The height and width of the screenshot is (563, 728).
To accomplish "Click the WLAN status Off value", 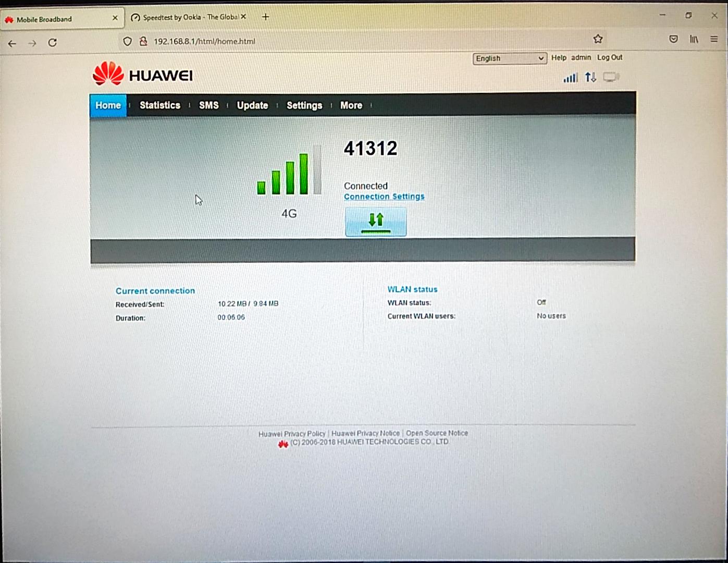I will [x=541, y=302].
